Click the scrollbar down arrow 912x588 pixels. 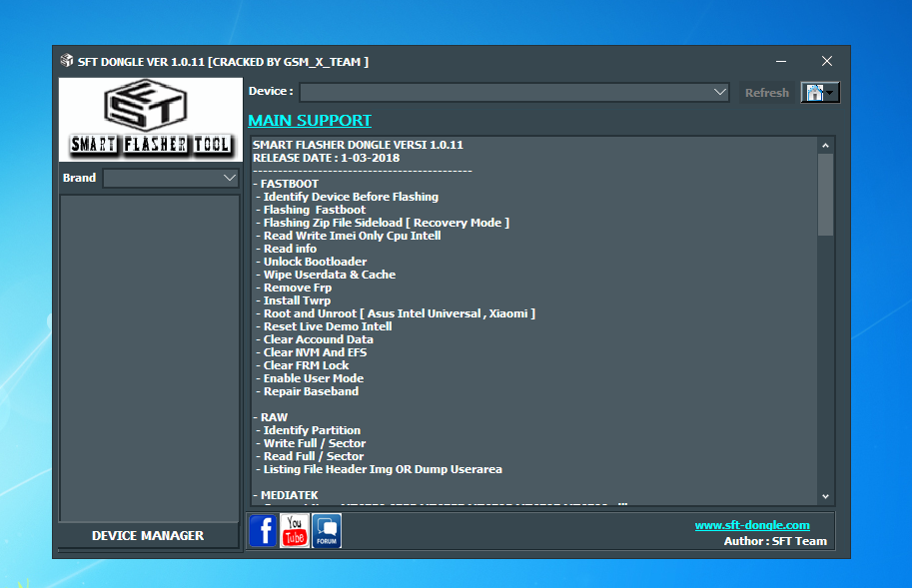(825, 497)
